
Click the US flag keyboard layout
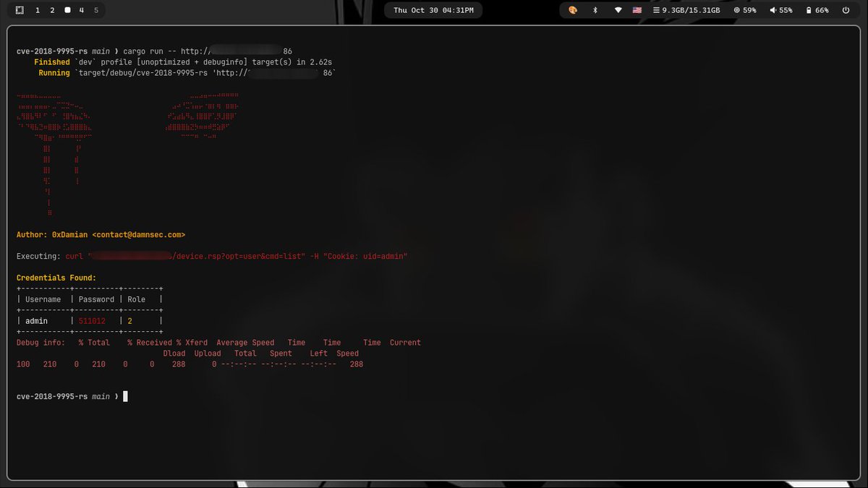pyautogui.click(x=637, y=10)
